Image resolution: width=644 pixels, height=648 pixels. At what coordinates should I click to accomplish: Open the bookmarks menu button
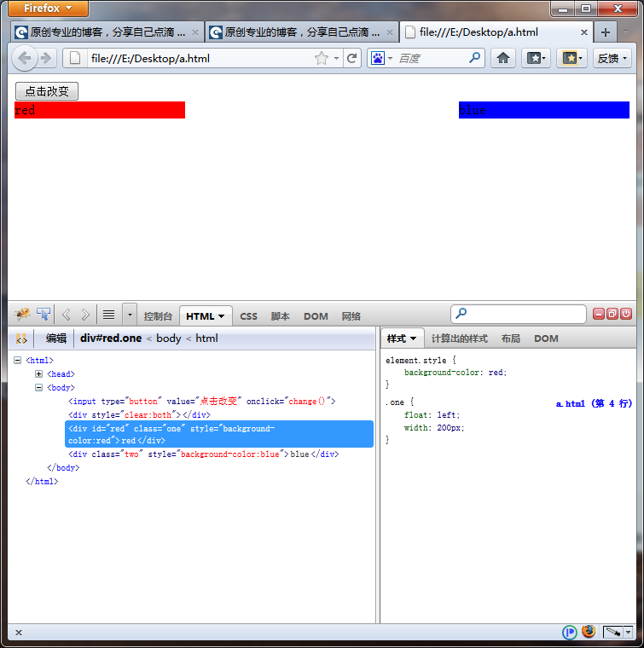536,58
